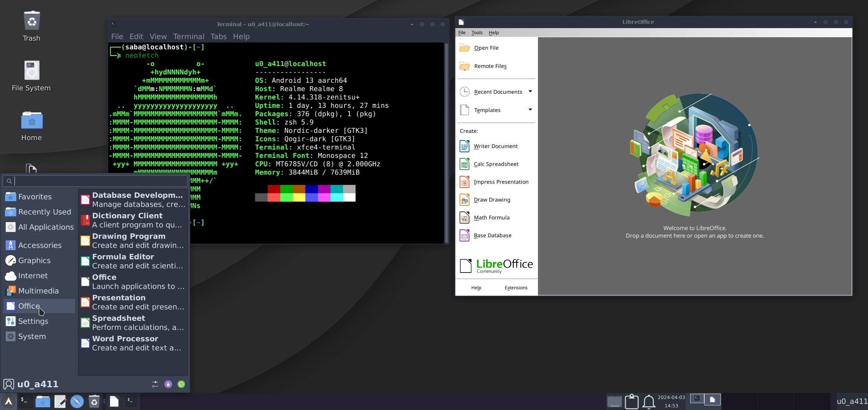The height and width of the screenshot is (410, 868).
Task: Click the purple lock screen icon
Action: (x=168, y=384)
